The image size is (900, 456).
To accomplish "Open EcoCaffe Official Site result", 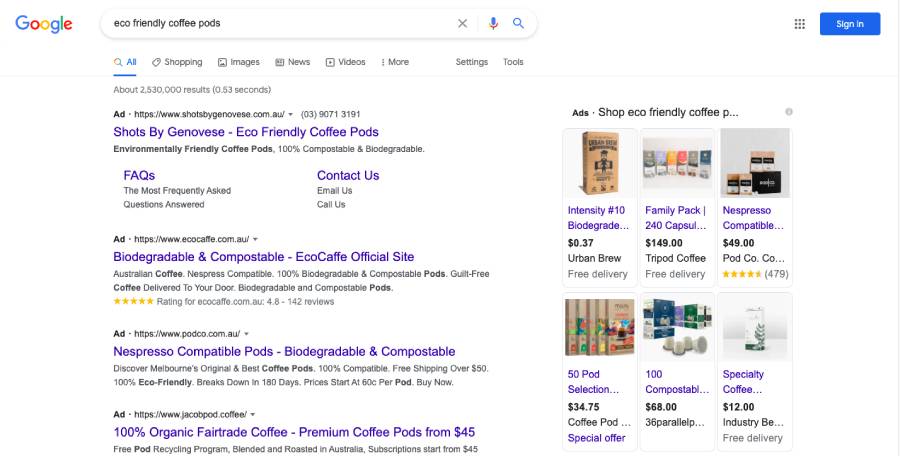I will pos(263,257).
